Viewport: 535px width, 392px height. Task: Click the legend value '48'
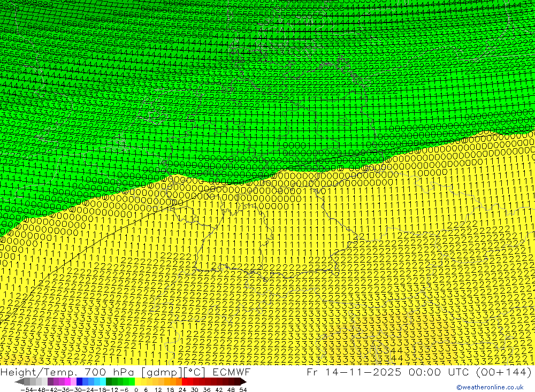click(231, 390)
